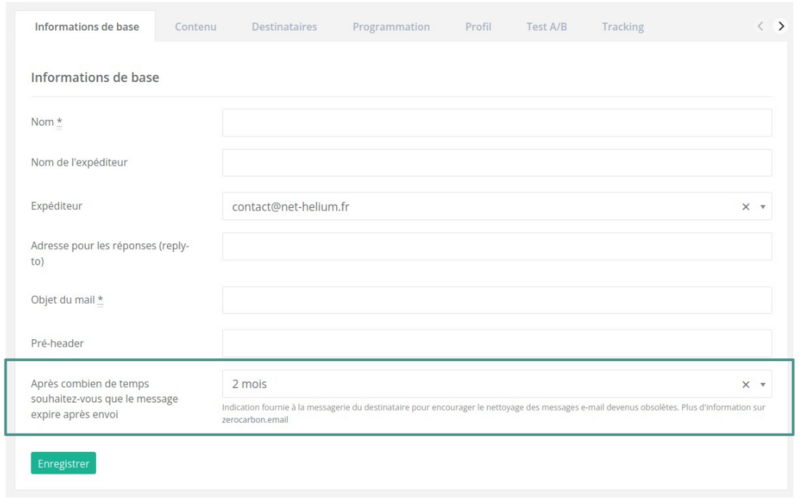The image size is (800, 502).
Task: Click the reply-to address input field
Action: [x=496, y=246]
